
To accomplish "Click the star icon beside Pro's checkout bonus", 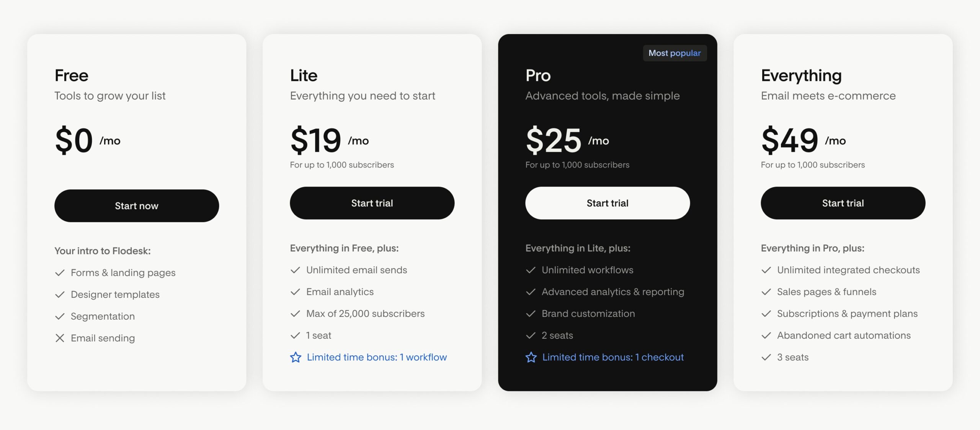I will (x=531, y=357).
